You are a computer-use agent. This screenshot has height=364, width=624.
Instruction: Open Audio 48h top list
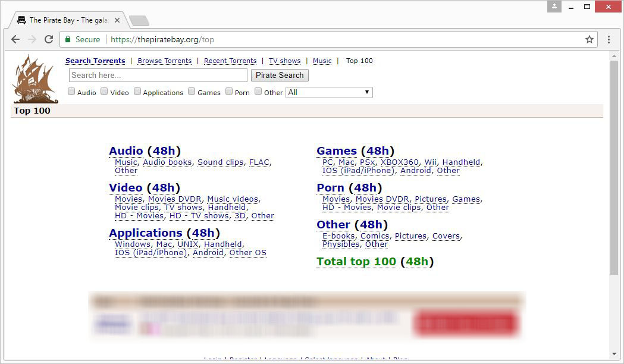click(x=164, y=150)
